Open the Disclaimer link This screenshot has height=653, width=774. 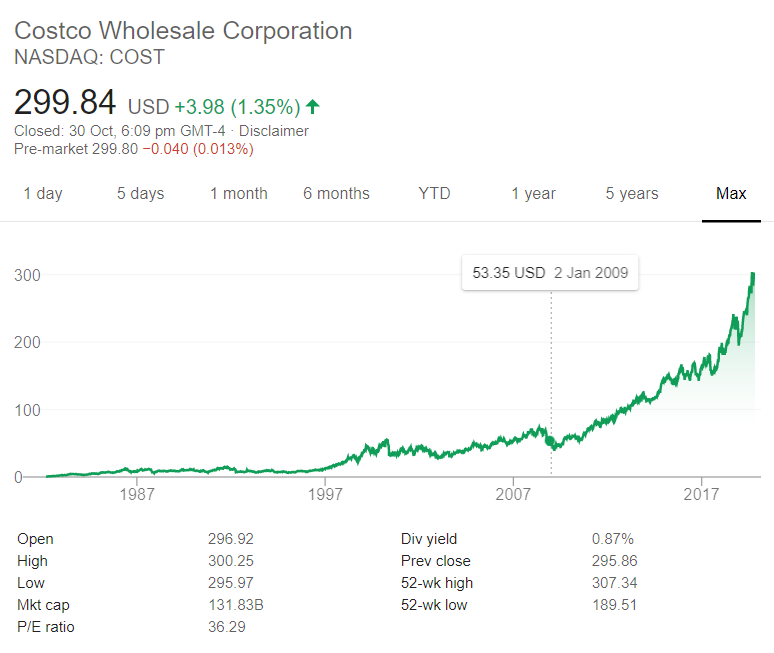pos(275,131)
